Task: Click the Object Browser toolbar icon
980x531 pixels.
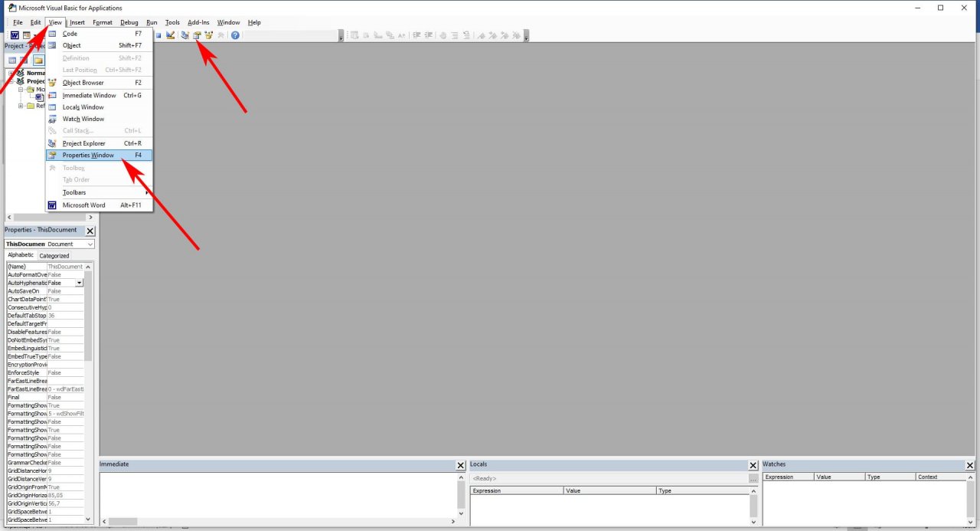Action: tap(209, 35)
